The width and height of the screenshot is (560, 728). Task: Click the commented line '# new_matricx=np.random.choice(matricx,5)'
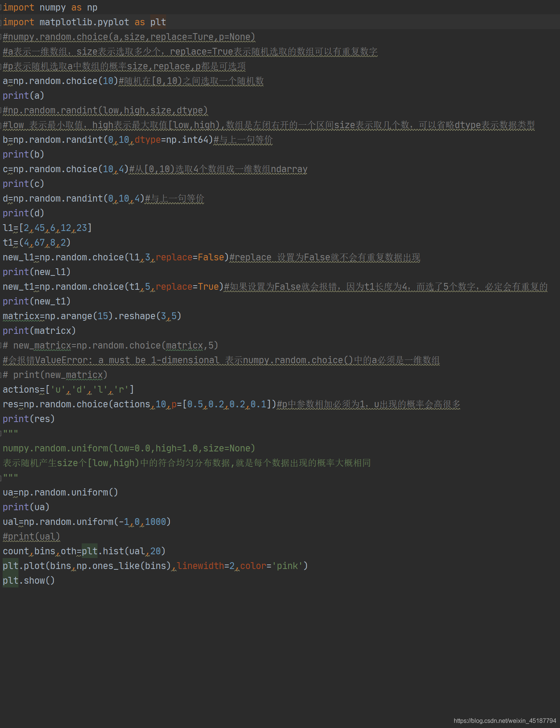(110, 346)
